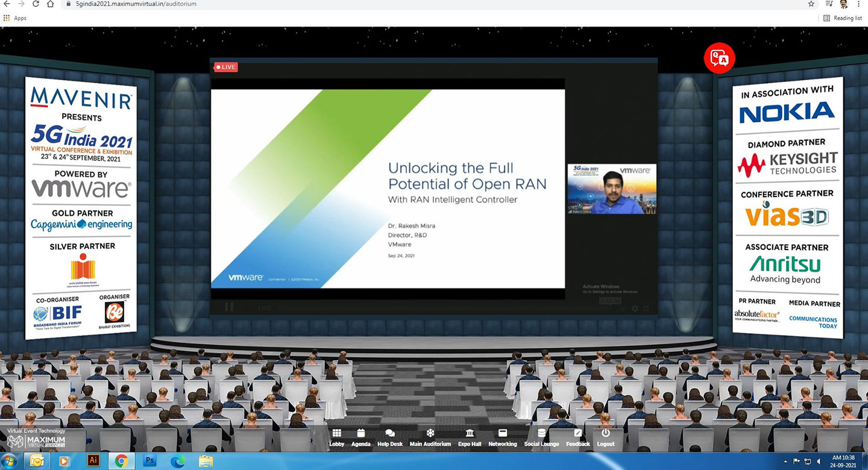Open the Lobby from the bottom navigation
The height and width of the screenshot is (470, 868).
[336, 438]
